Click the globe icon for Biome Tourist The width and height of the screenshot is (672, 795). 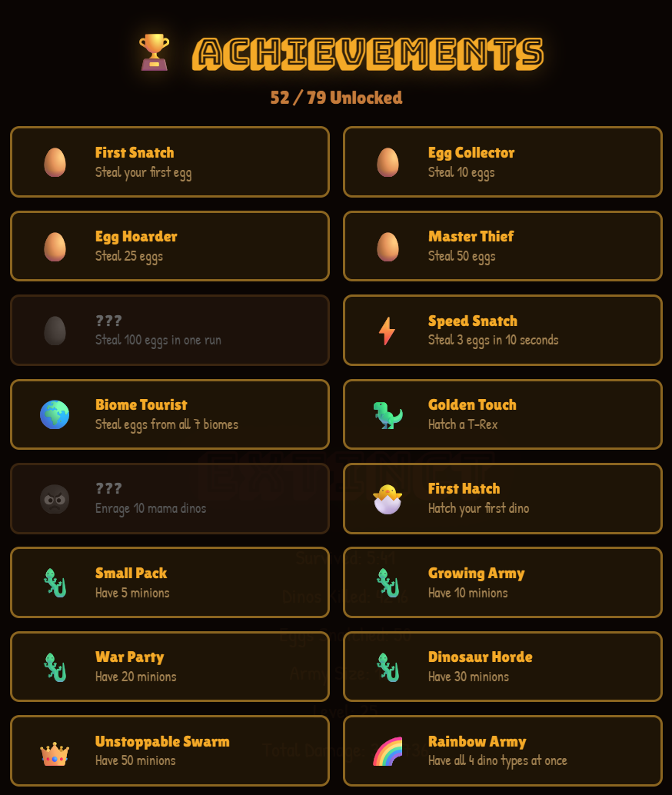pos(55,414)
